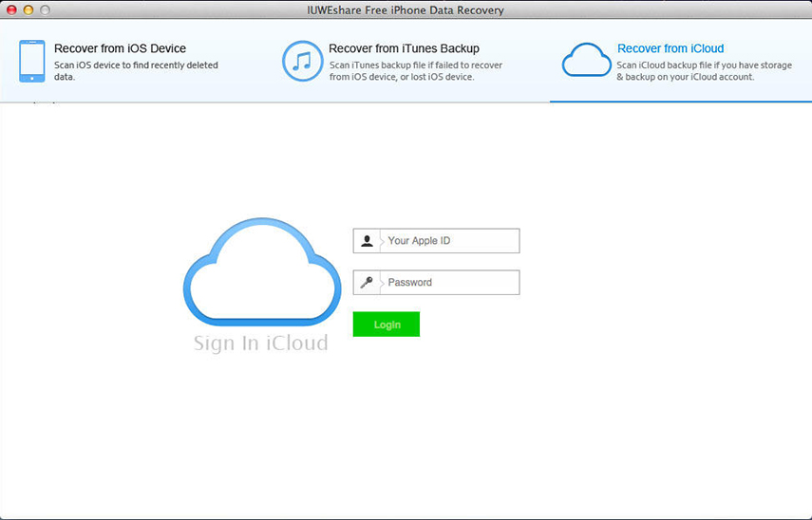Minimize window with yellow button
812x520 pixels.
pos(28,9)
